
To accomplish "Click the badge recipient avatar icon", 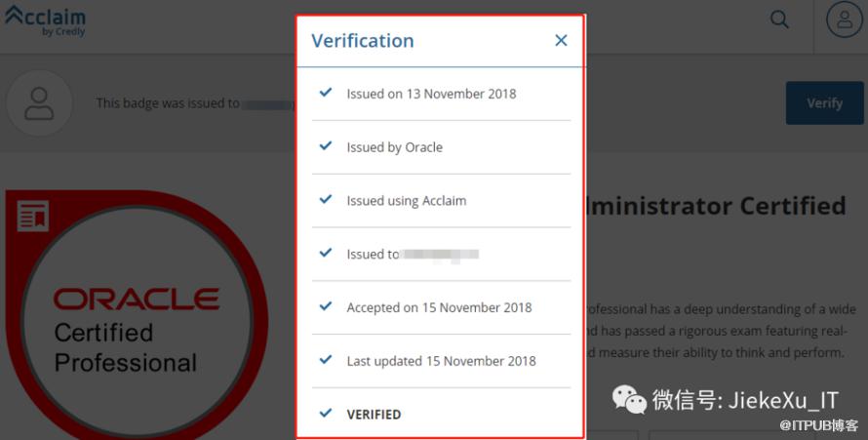I will (x=39, y=102).
